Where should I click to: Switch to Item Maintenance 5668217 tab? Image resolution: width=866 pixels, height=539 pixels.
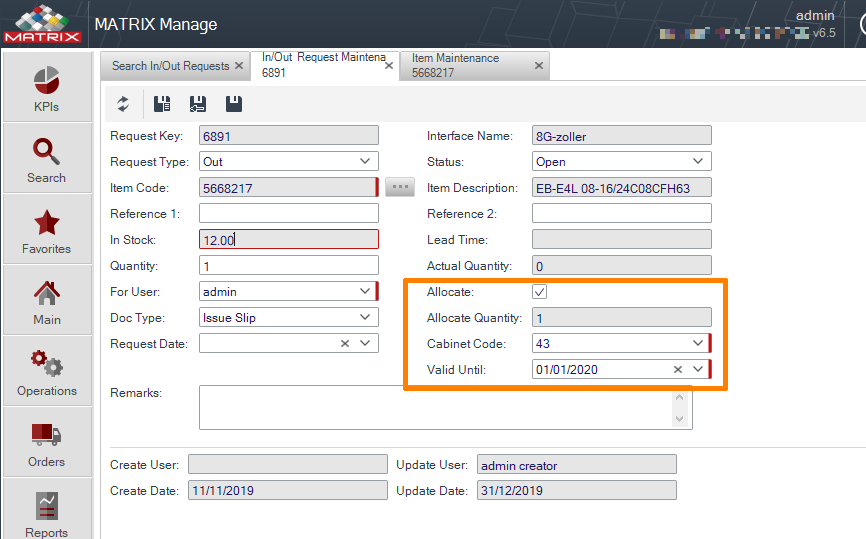pos(473,66)
